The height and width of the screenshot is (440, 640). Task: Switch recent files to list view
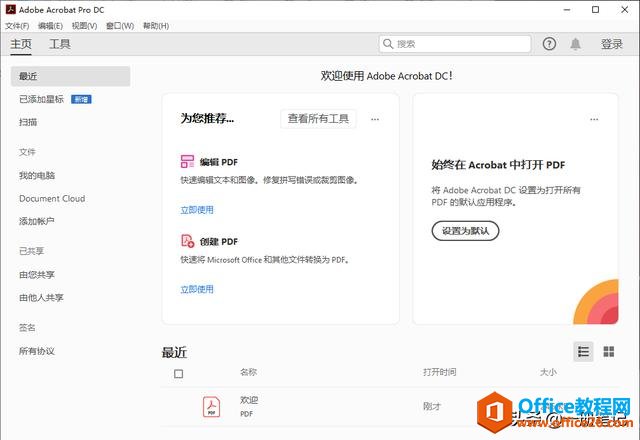[583, 351]
